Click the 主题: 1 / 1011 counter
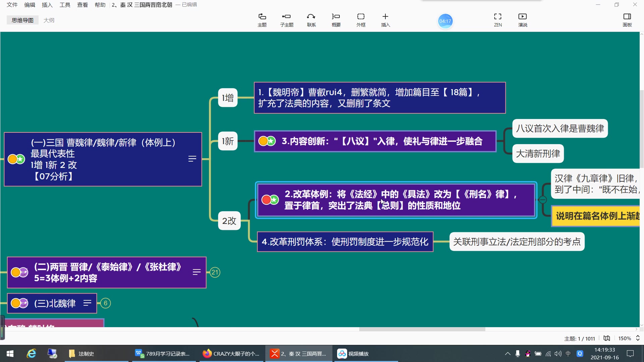 coord(579,339)
